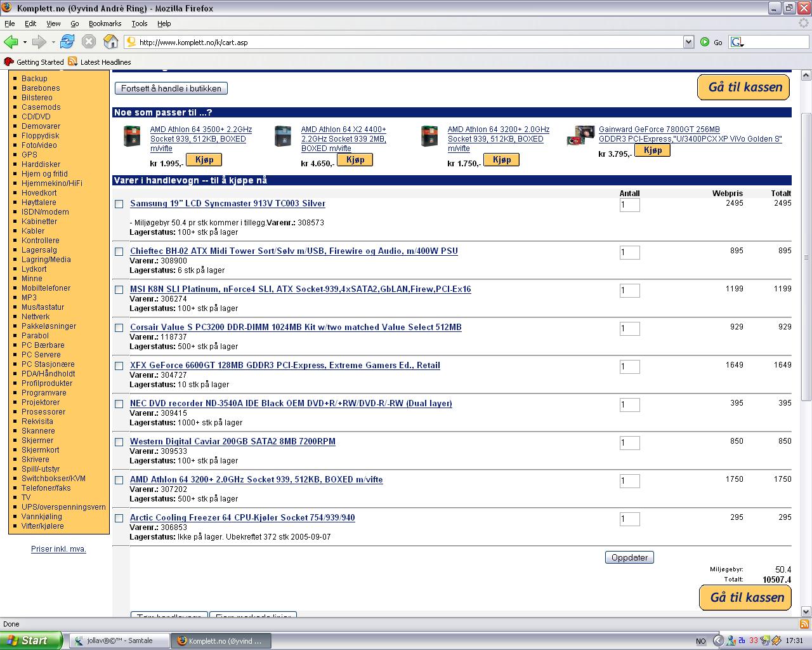Click the Priser inkl. mva. link
Screen dimensions: 812x650
pos(58,549)
